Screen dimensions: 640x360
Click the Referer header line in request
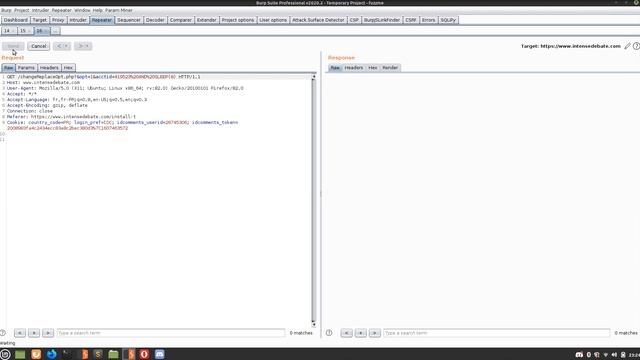(x=71, y=117)
